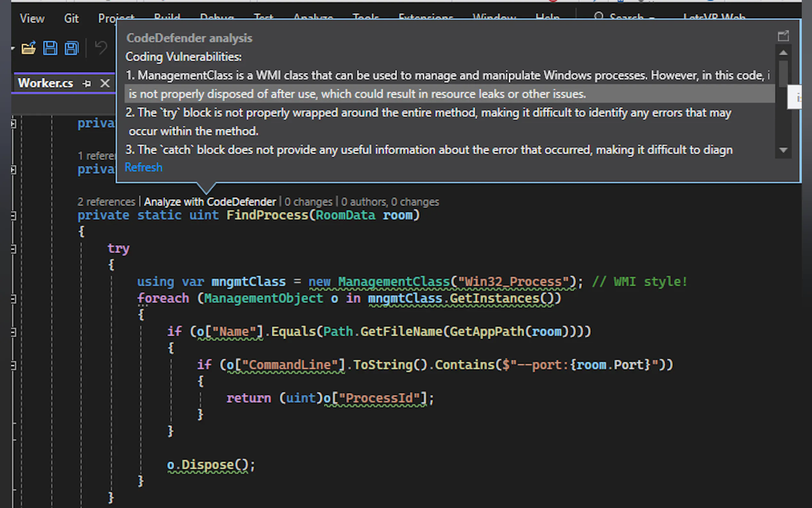The width and height of the screenshot is (812, 508).
Task: Click the analysis panel scrollbar thumb
Action: pos(783,74)
